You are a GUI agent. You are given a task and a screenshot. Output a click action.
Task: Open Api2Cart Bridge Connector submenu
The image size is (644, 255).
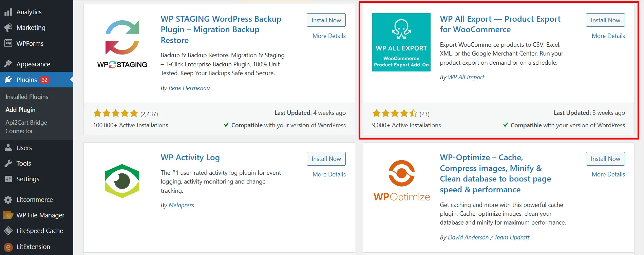26,127
